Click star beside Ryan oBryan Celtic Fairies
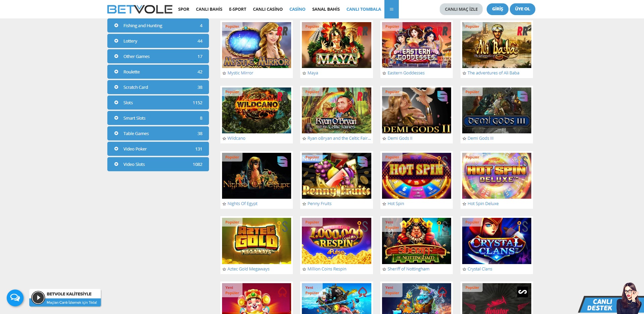This screenshot has height=314, width=644. pyautogui.click(x=304, y=138)
